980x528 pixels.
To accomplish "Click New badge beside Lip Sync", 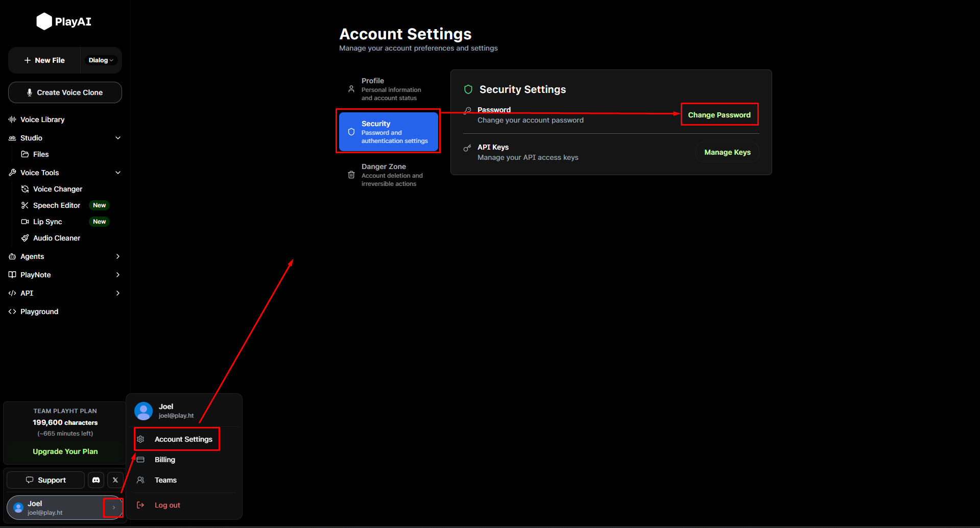I will point(100,222).
